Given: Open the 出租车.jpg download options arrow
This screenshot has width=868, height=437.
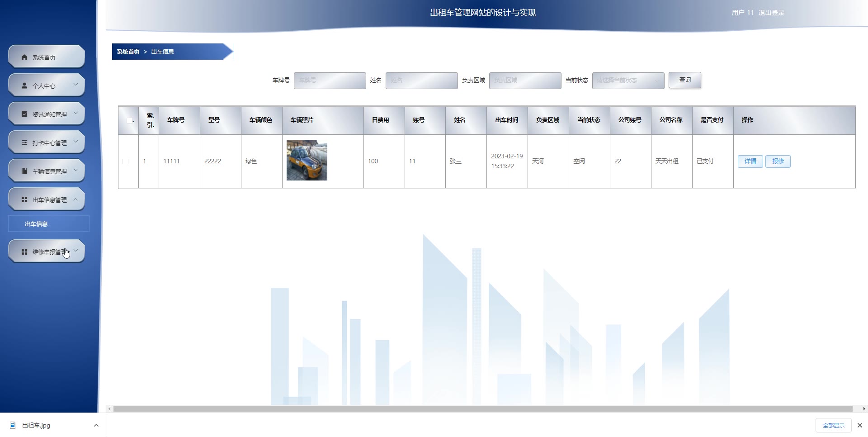Looking at the screenshot, I should click(96, 425).
